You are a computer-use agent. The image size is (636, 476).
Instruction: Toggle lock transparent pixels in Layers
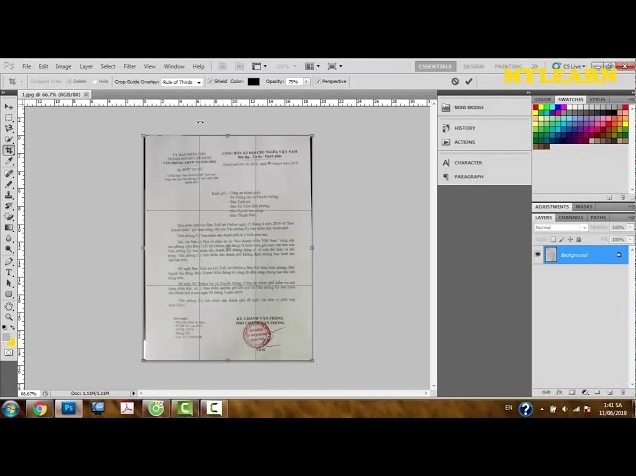tap(553, 240)
